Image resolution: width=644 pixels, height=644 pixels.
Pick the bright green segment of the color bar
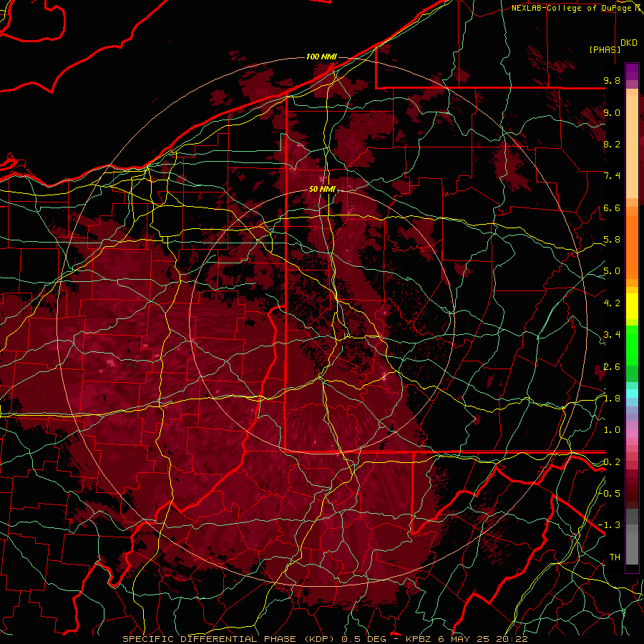[x=632, y=346]
